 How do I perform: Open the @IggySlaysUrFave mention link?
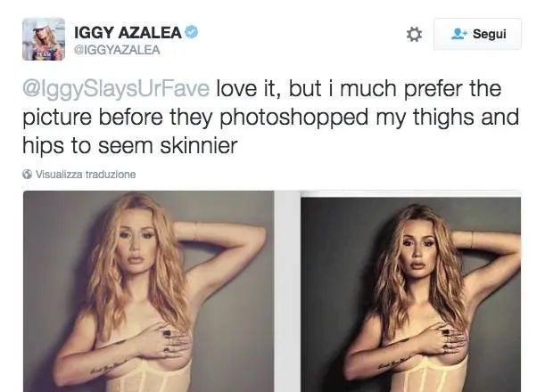pos(116,90)
